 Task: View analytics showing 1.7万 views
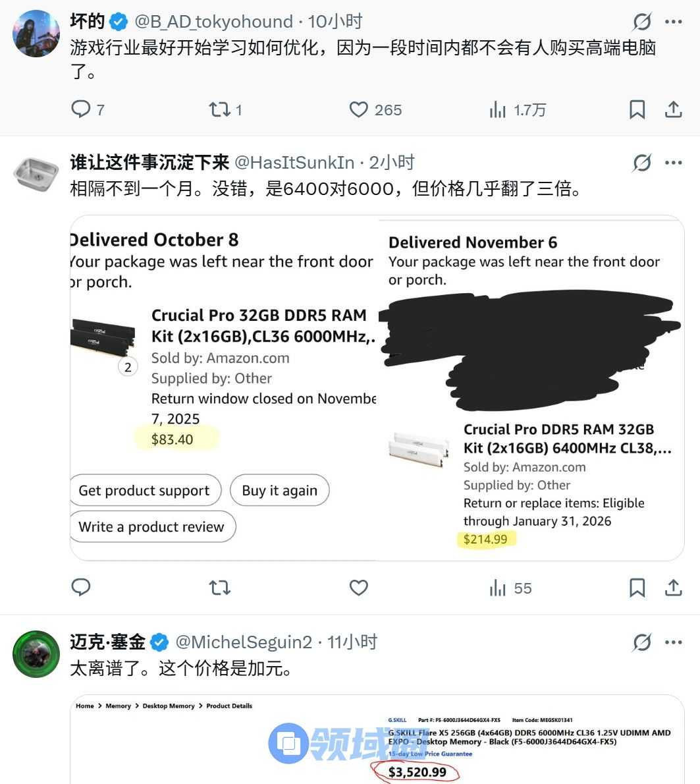coord(518,109)
